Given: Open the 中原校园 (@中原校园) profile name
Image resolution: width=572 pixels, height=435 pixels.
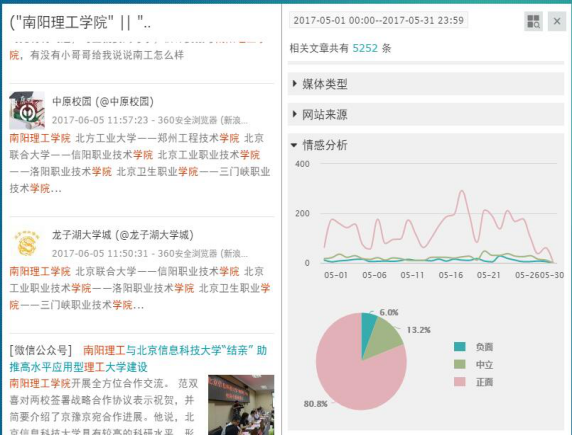Looking at the screenshot, I should coord(103,101).
